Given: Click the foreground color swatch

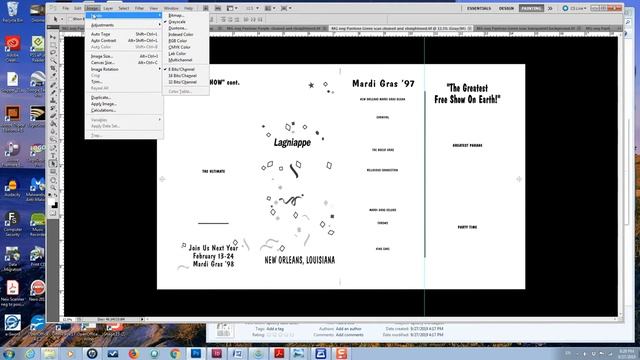Looking at the screenshot, I should click(x=52, y=202).
